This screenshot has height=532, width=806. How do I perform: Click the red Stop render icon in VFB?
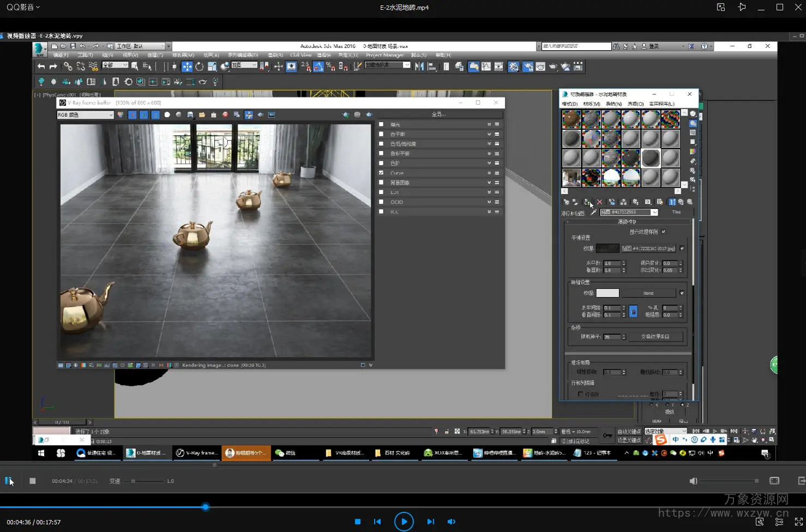(225, 115)
